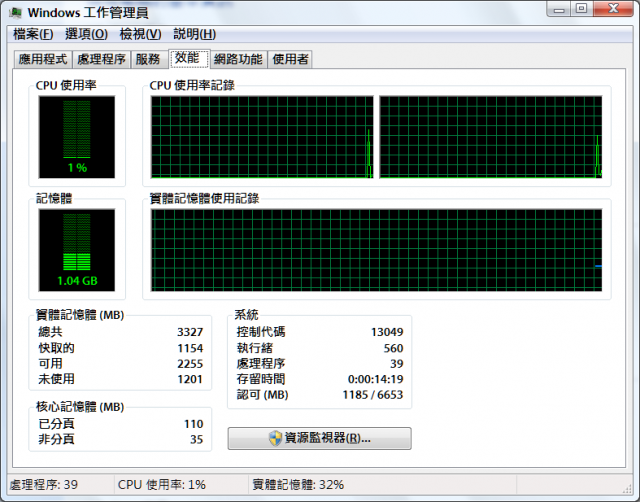640x502 pixels.
Task: Click the 存留時間 value 0:00:14:19
Action: (376, 379)
